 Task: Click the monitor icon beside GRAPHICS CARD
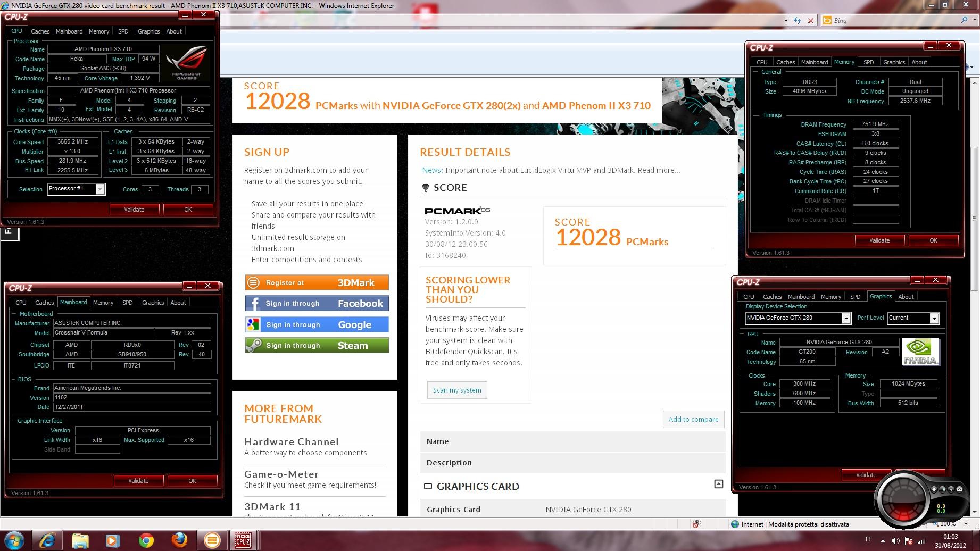pyautogui.click(x=428, y=487)
